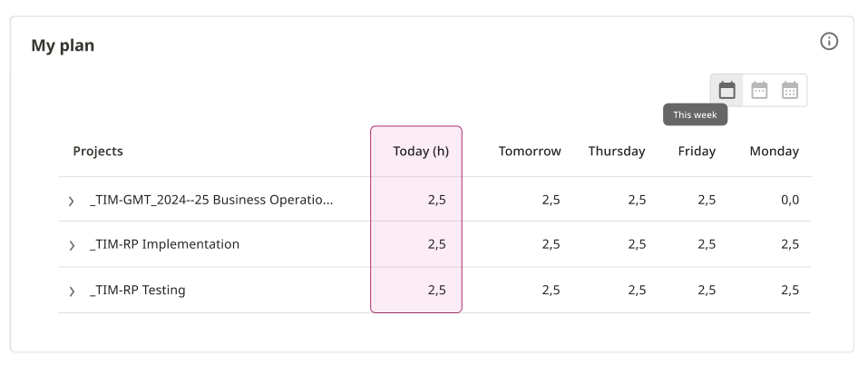Open the _TIM-GMT_2024--25 Business Operations name
This screenshot has height=365, width=868.
[211, 200]
